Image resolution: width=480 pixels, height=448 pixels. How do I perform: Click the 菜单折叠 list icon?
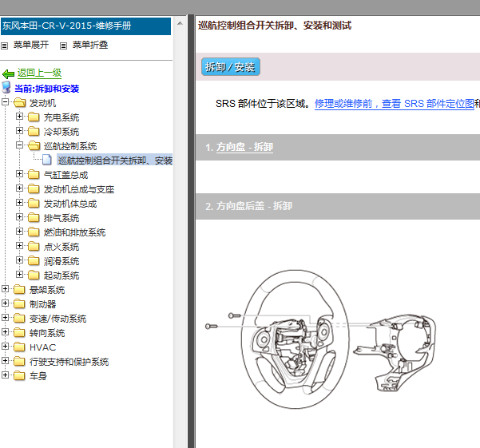(63, 46)
